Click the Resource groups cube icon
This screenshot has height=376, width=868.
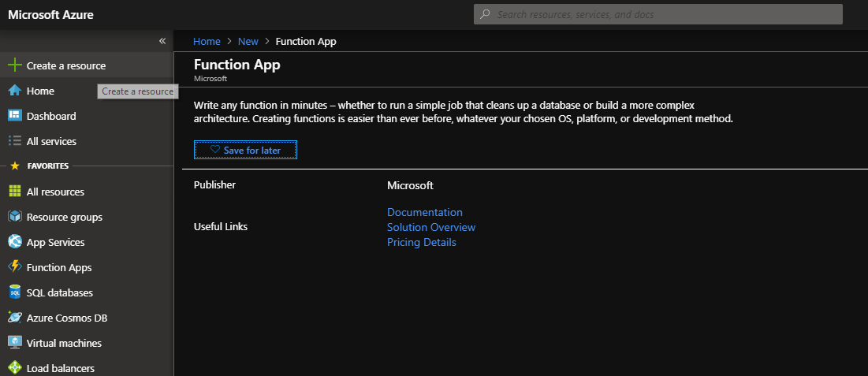point(15,217)
